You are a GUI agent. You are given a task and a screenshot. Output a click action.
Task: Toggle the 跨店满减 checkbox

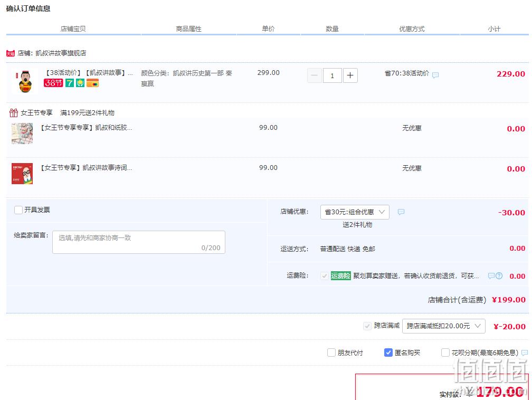(367, 326)
